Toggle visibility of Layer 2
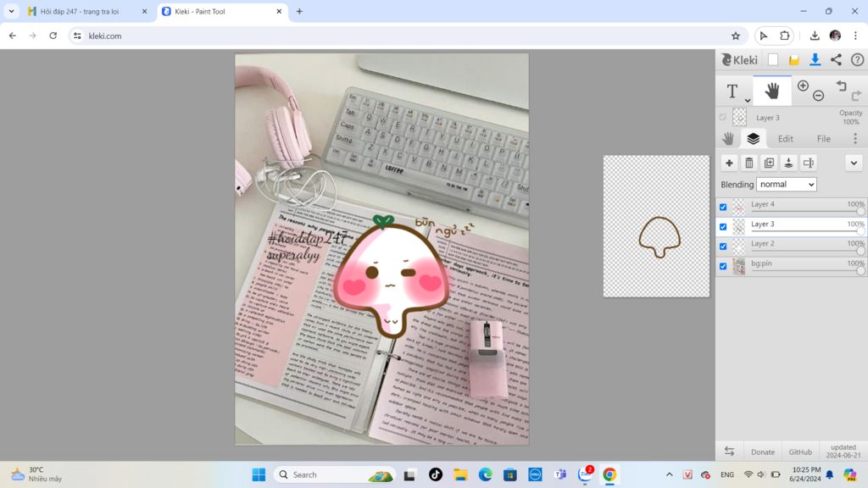Viewport: 868px width, 488px height. (x=723, y=247)
